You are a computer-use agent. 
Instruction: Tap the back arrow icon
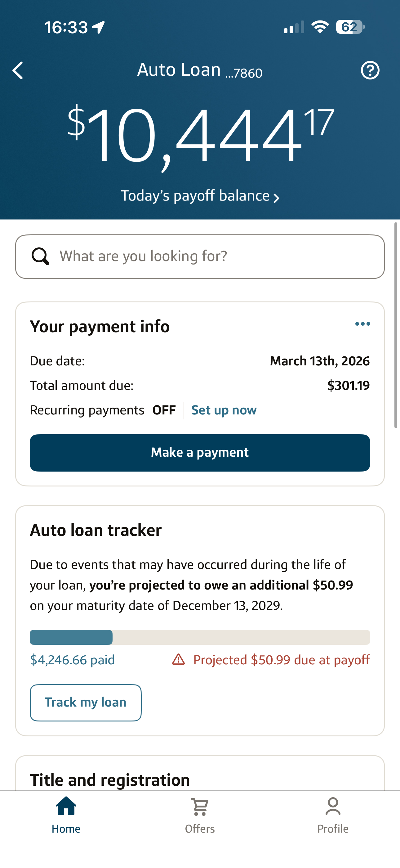[x=18, y=70]
